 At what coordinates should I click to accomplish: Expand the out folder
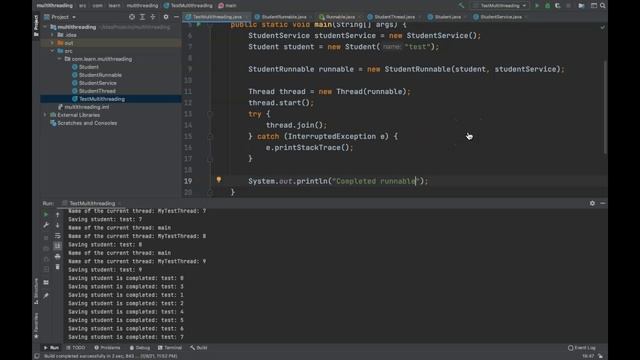coord(52,43)
